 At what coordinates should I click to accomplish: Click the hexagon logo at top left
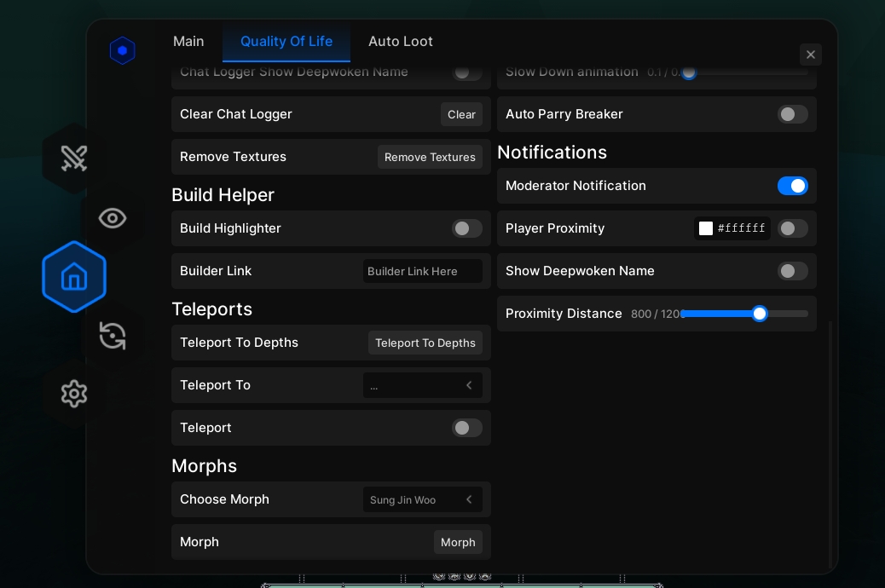pos(122,49)
